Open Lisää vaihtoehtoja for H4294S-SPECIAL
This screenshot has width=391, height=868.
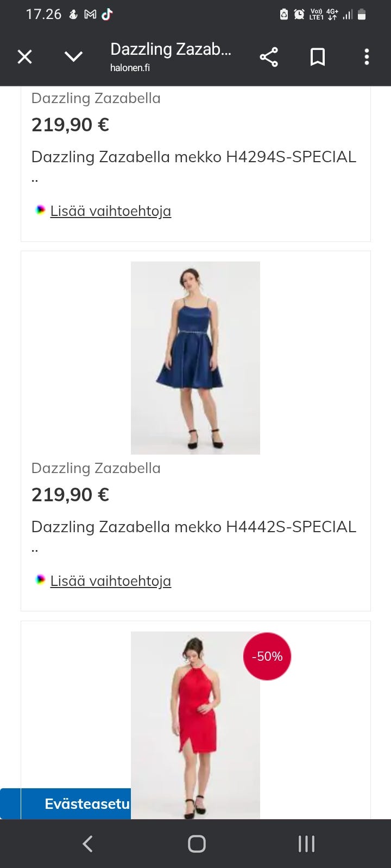click(111, 211)
